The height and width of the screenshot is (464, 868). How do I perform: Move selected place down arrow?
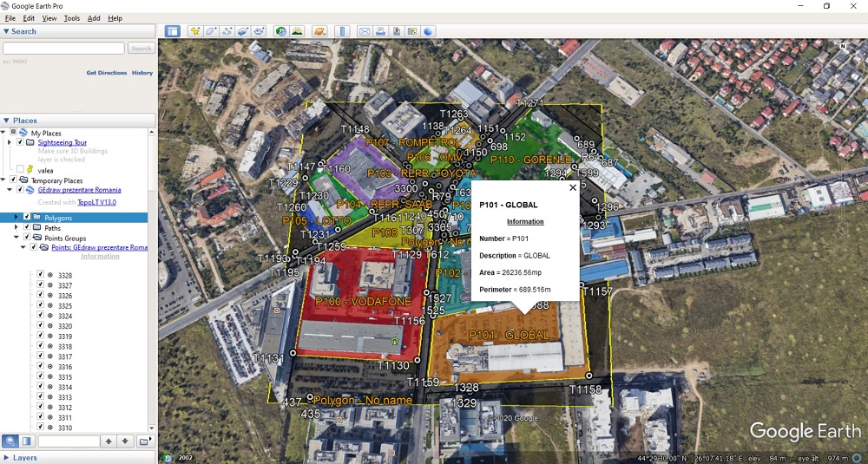tap(126, 441)
